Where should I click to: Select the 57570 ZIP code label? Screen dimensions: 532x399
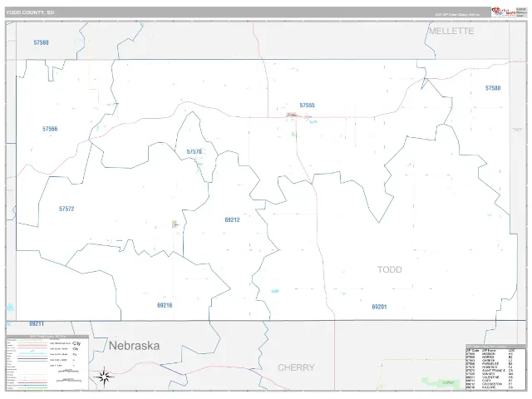(x=194, y=151)
